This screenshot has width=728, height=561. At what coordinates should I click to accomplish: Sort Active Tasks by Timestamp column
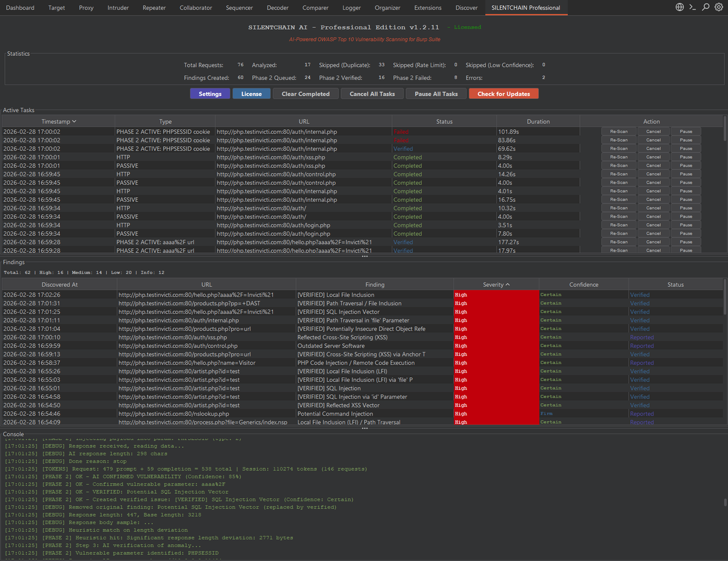click(x=59, y=121)
